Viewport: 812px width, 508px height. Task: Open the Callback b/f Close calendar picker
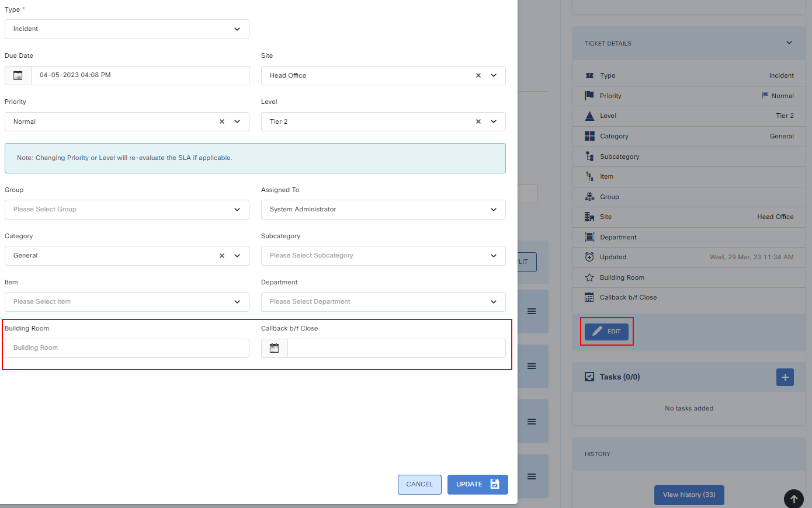[275, 348]
